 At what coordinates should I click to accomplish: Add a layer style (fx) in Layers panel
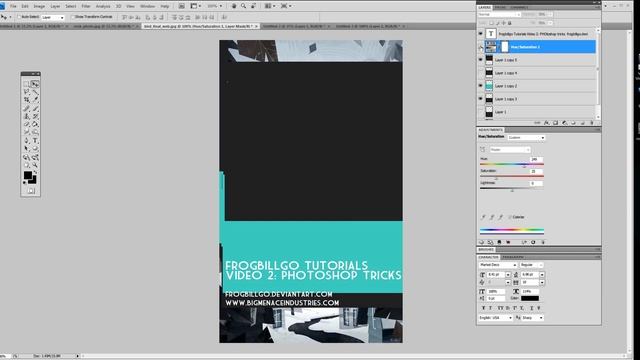tap(547, 123)
